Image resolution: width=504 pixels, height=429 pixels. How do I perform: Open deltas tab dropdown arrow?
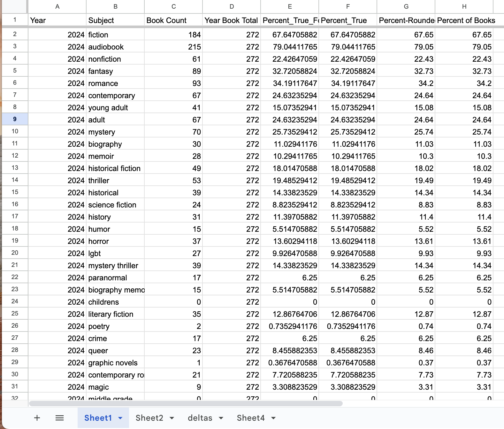click(x=221, y=418)
